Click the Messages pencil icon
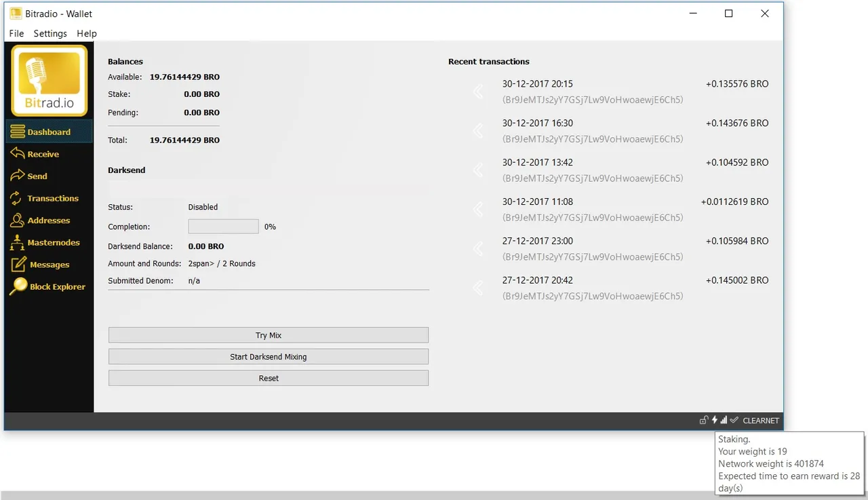This screenshot has height=500, width=868. pyautogui.click(x=18, y=265)
